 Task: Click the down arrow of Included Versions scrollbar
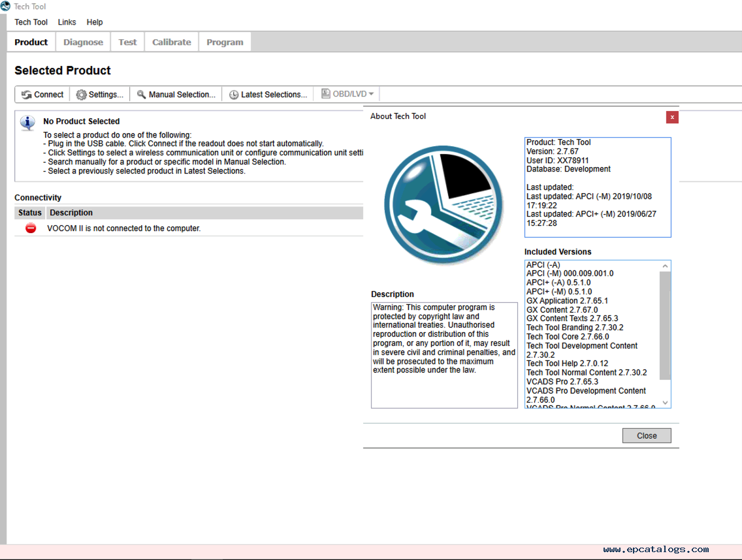[665, 403]
